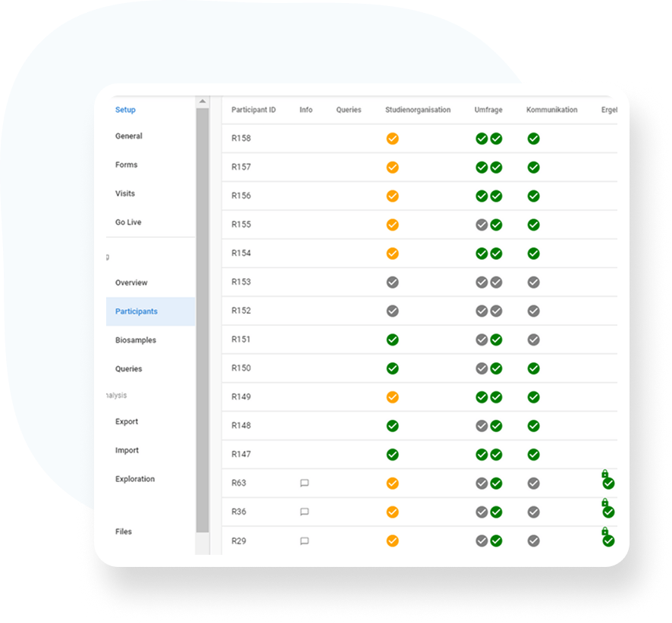Click the Studienorganisation column header
The width and height of the screenshot is (672, 623).
click(417, 110)
